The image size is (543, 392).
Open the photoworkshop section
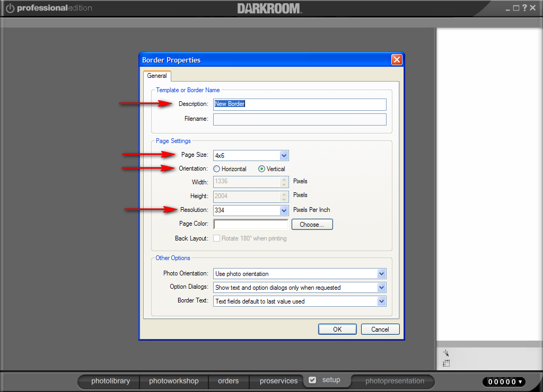[174, 381]
